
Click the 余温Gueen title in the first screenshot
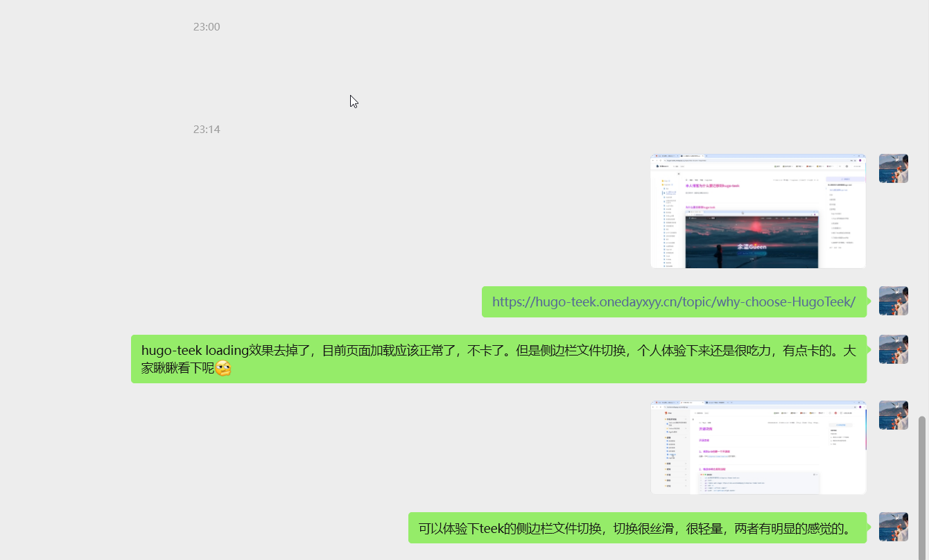click(752, 247)
